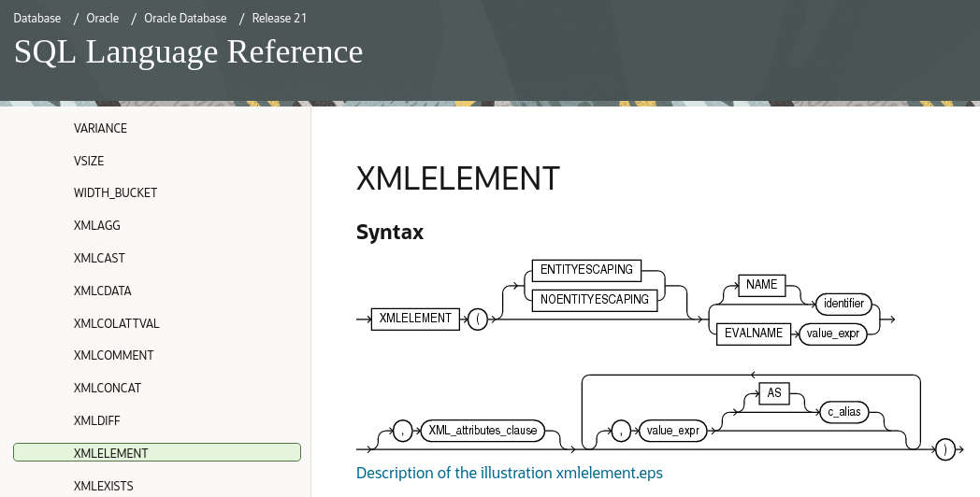
Task: Jump to the XMLCONCAT page
Action: (108, 388)
